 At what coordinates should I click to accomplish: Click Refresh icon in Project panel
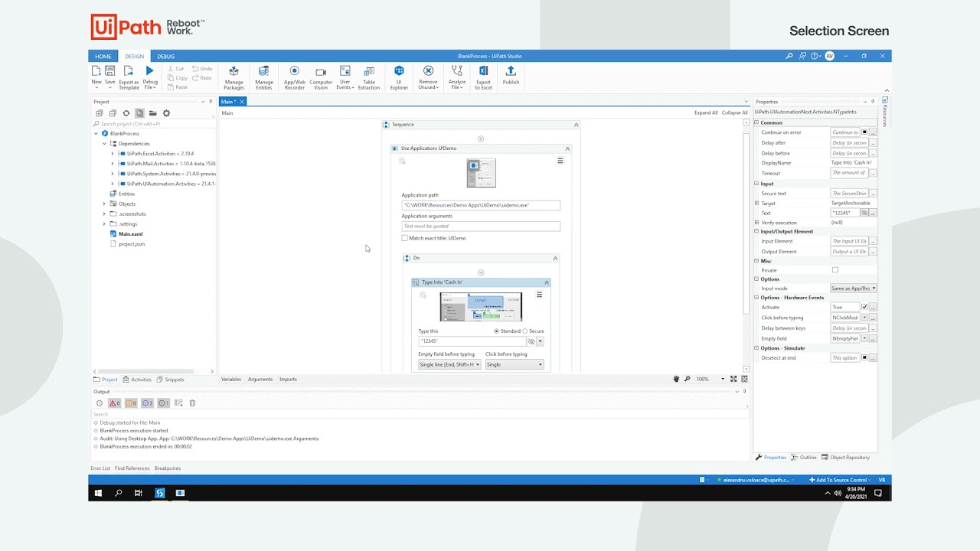[126, 113]
